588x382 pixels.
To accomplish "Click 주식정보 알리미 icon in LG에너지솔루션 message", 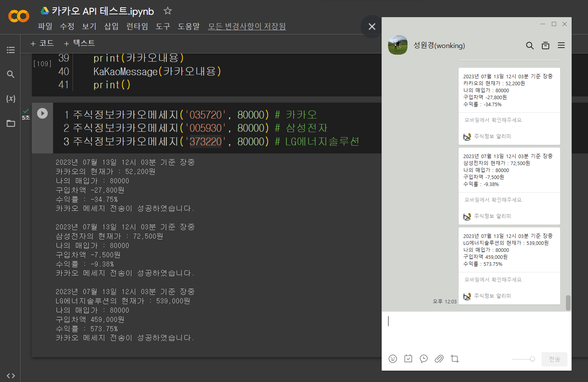I will pyautogui.click(x=467, y=296).
